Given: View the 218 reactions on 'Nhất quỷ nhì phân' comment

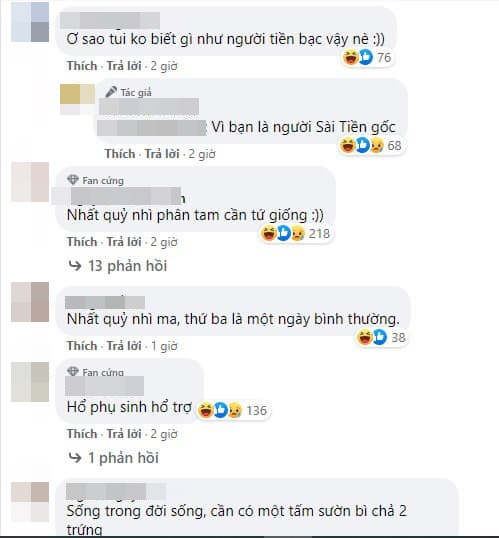Looking at the screenshot, I should coord(296,234).
